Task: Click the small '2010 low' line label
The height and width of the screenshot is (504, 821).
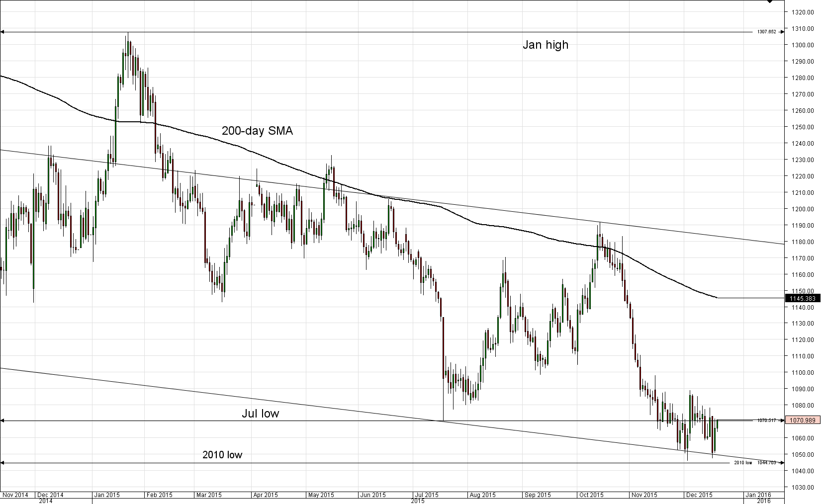Action: point(743,463)
